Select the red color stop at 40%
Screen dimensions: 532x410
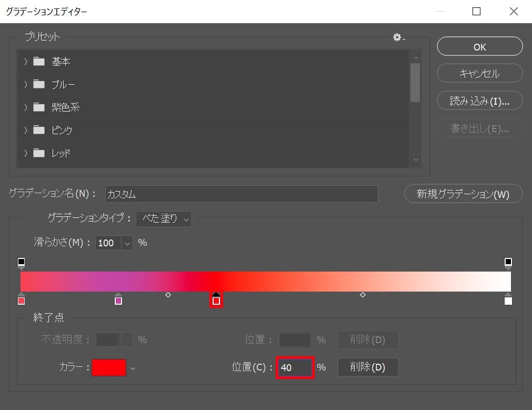pyautogui.click(x=216, y=299)
